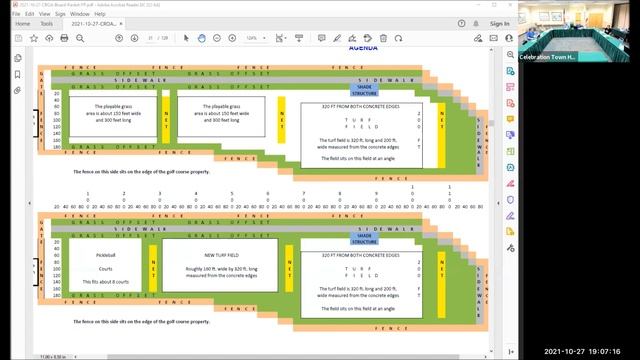Image resolution: width=640 pixels, height=360 pixels.
Task: Click the horizontal scrollbar at bottom
Action: [x=283, y=357]
